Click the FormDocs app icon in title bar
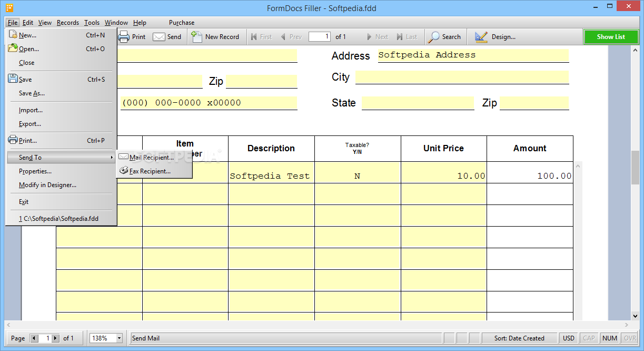The width and height of the screenshot is (644, 351). point(9,8)
